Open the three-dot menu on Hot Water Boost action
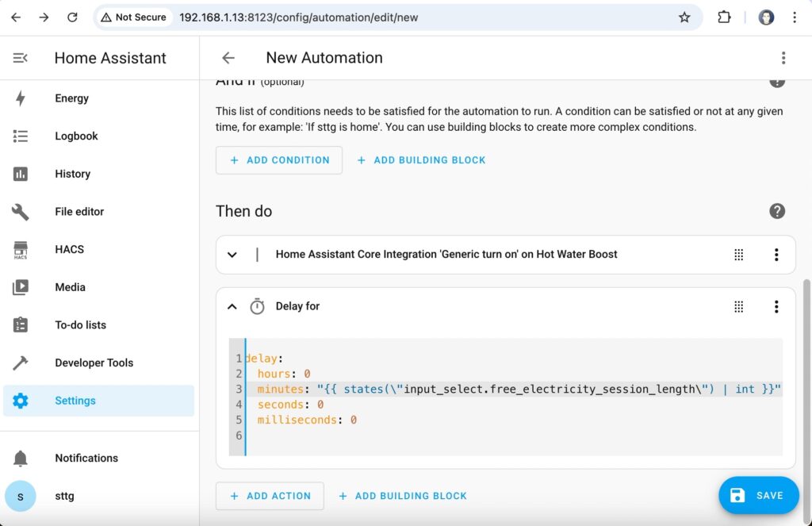Screen dimensions: 812x526 776,255
